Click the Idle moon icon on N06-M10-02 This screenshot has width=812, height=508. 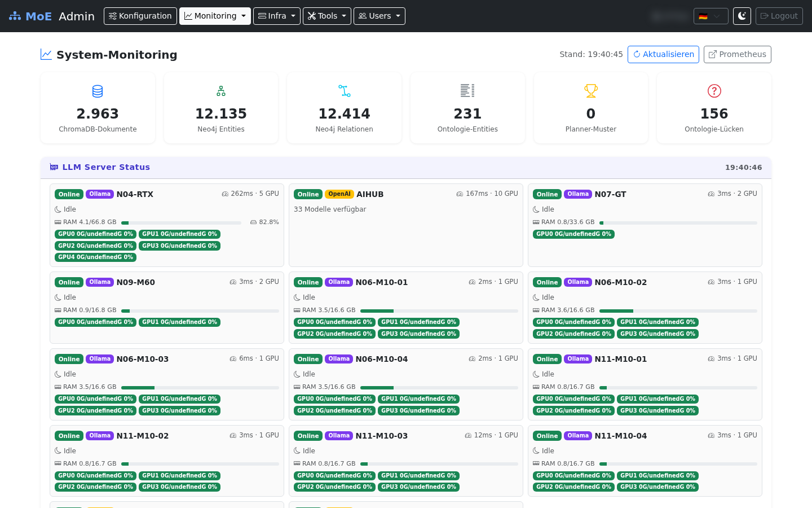pos(536,297)
